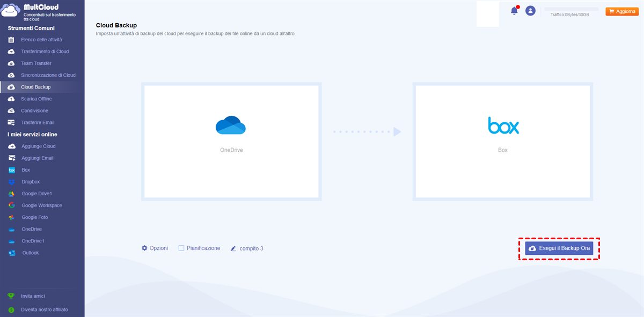Open Google Foto account entry
The height and width of the screenshot is (317, 644).
click(35, 217)
